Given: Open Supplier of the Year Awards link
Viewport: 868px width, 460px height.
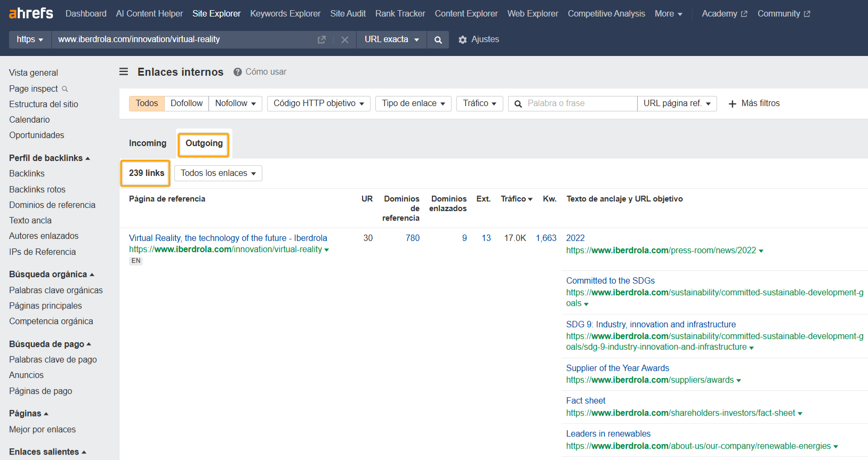Looking at the screenshot, I should pos(617,368).
